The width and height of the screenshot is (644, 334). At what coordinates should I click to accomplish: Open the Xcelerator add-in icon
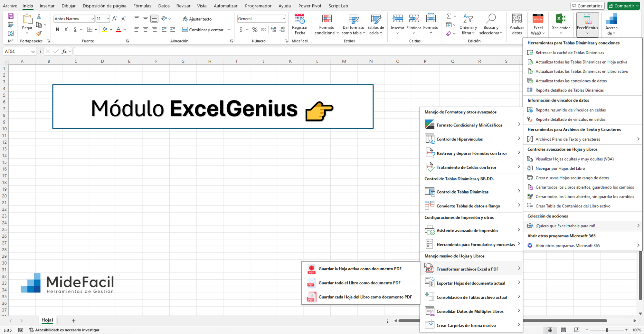click(561, 19)
